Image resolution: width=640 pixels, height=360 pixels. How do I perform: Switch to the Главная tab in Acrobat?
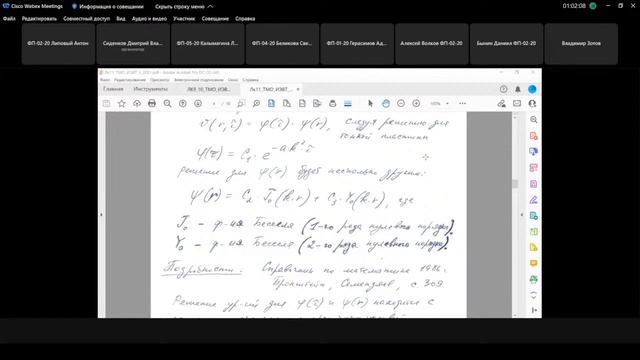tap(113, 89)
